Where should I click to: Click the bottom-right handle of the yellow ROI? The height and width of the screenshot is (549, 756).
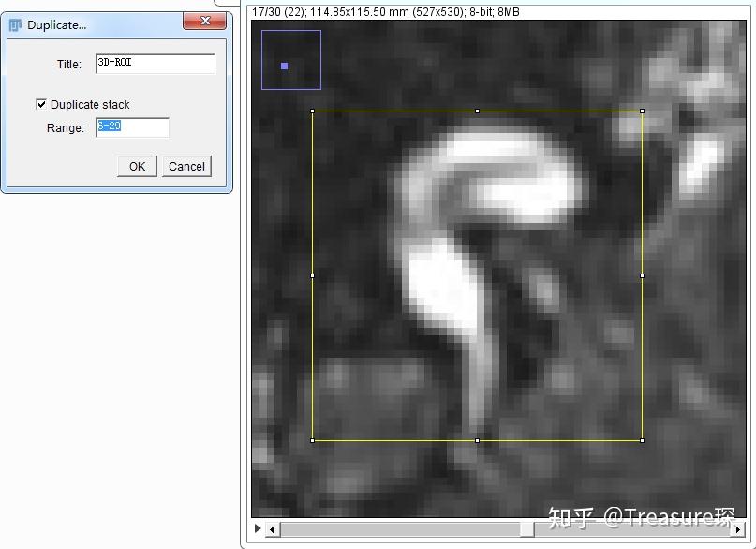(641, 438)
